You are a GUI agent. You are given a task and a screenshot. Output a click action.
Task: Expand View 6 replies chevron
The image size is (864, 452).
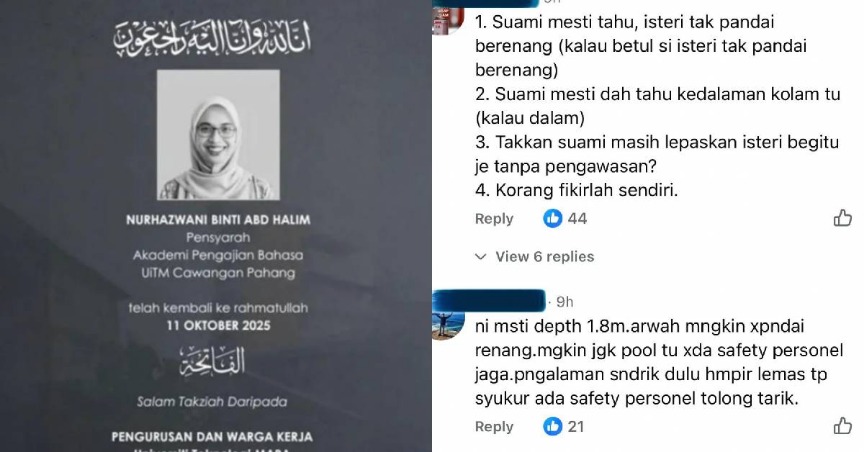coord(480,256)
